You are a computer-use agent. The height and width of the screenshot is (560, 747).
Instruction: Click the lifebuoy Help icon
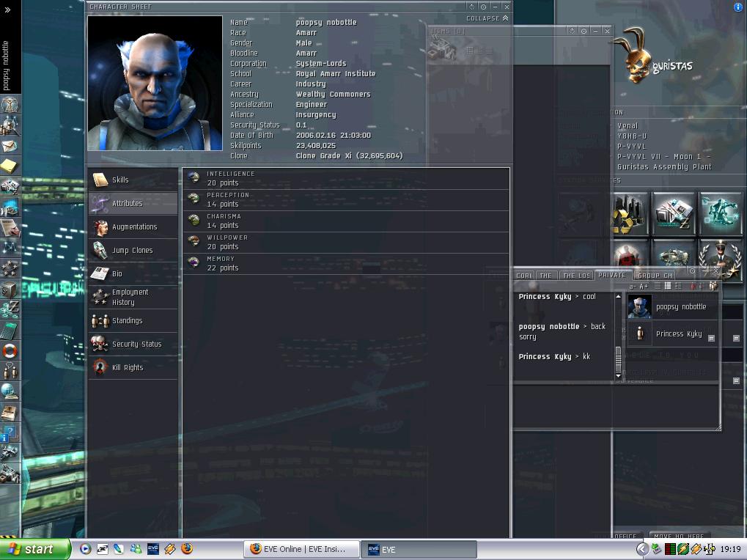point(10,351)
